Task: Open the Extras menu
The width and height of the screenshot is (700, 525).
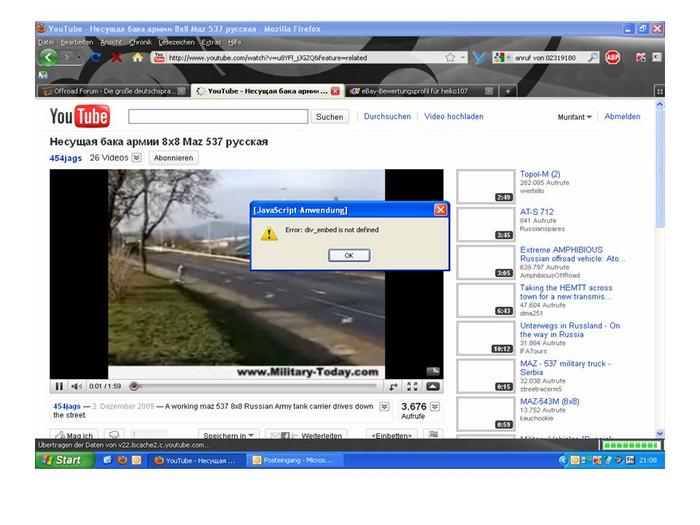Action: tap(211, 42)
